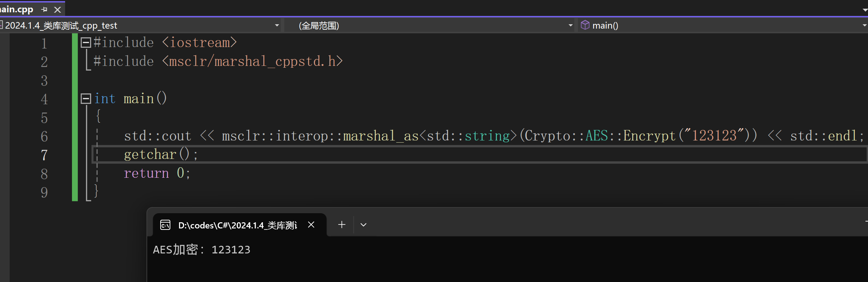
Task: Expand the terminal profile chevron menu
Action: tap(363, 225)
